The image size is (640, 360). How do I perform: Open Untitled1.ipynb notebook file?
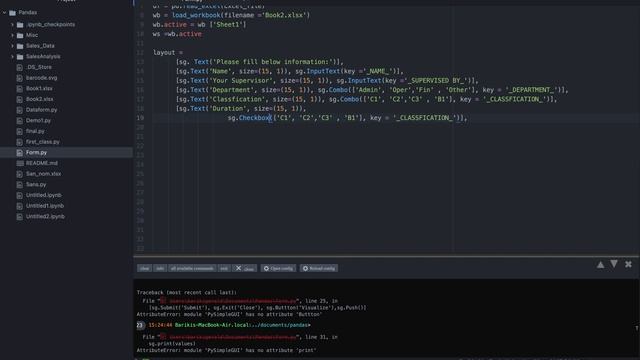pos(45,206)
